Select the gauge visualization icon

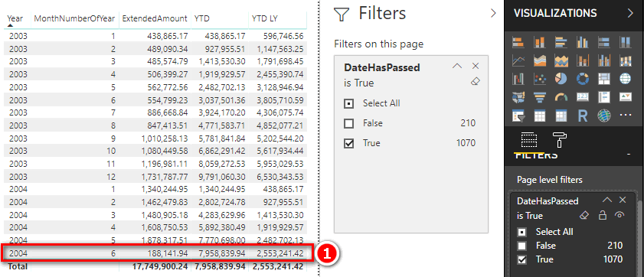pyautogui.click(x=561, y=97)
